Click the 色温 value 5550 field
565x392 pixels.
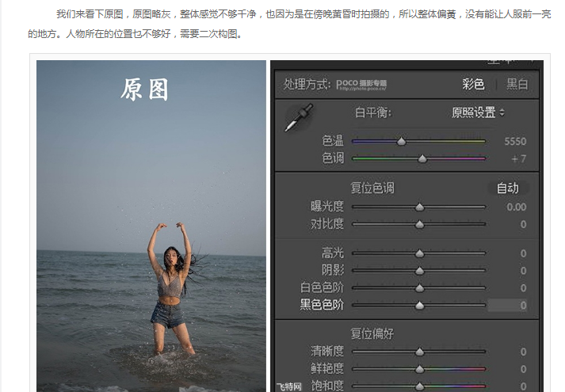pos(515,142)
